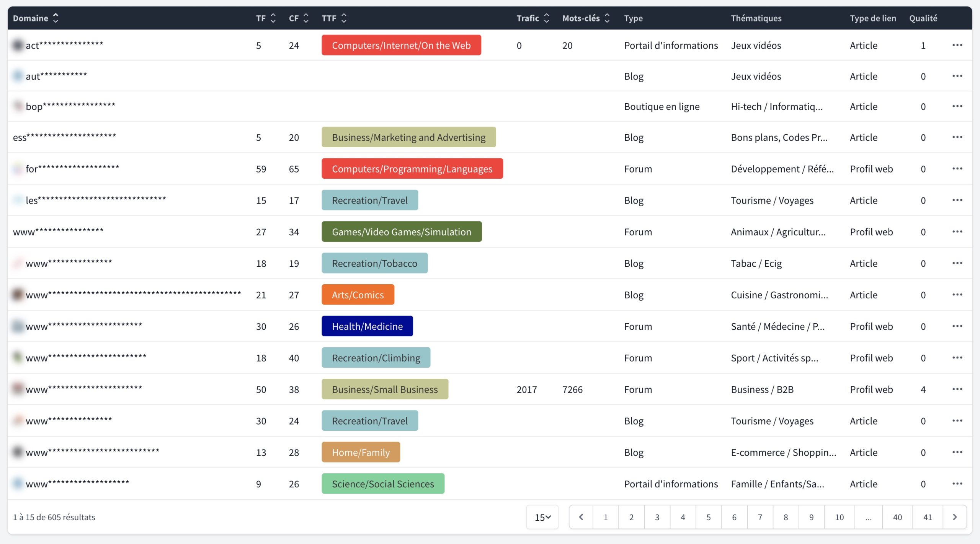Open three-dot menu for Arts/Comics row
The image size is (980, 544).
[x=957, y=295]
